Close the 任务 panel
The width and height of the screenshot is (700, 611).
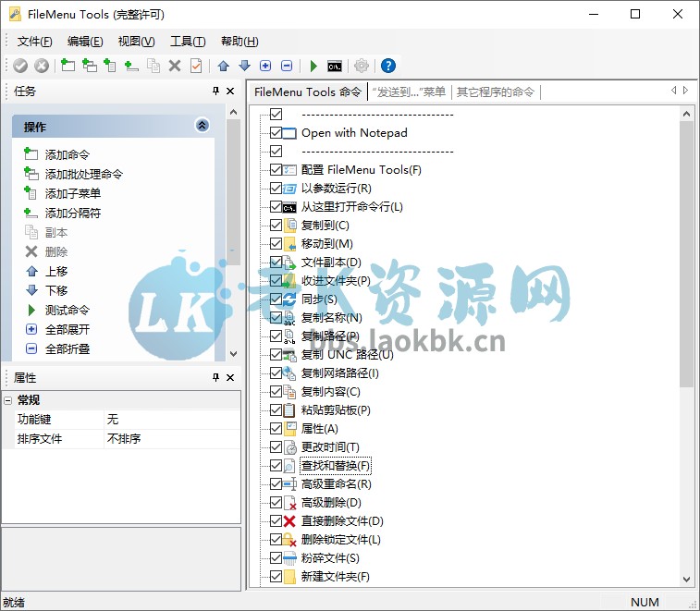pyautogui.click(x=230, y=91)
